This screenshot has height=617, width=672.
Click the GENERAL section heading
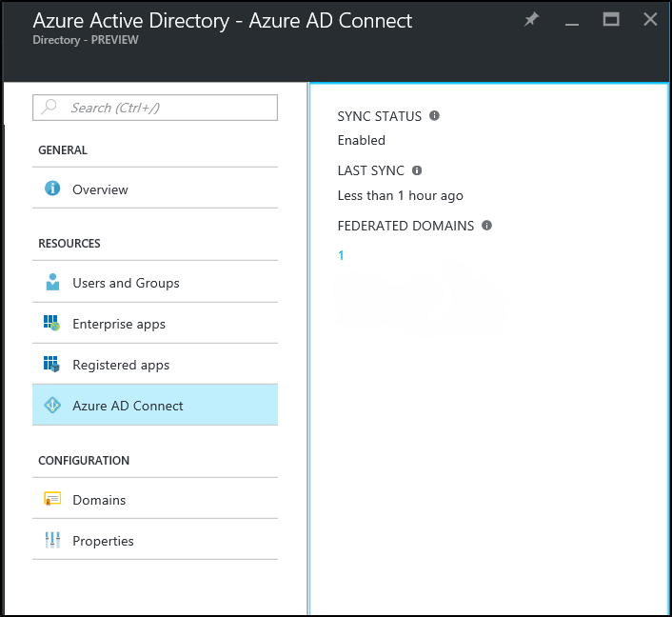pos(63,150)
